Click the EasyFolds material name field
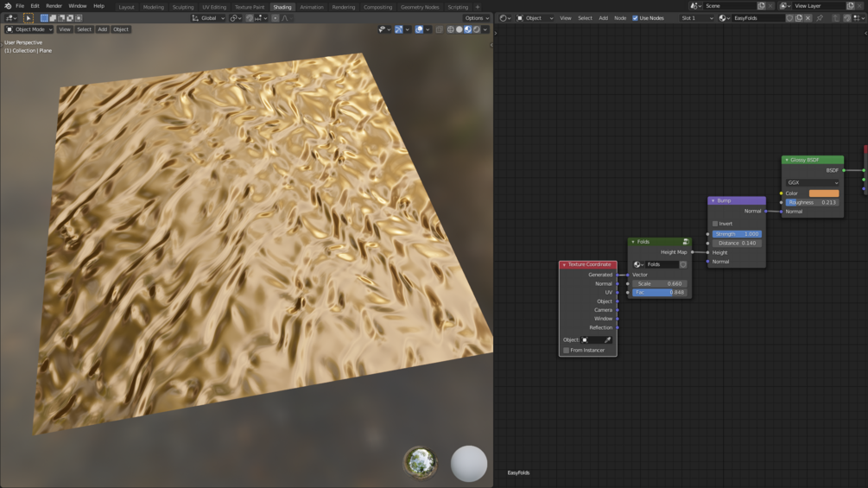This screenshot has width=868, height=488. pyautogui.click(x=758, y=18)
